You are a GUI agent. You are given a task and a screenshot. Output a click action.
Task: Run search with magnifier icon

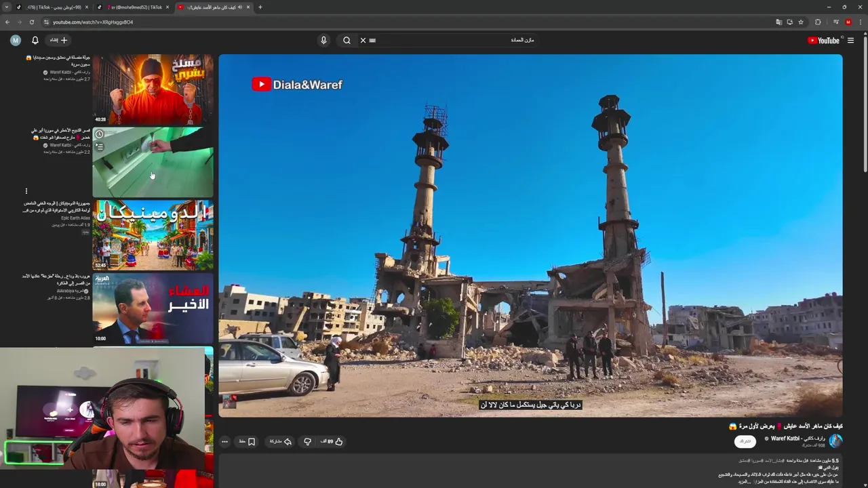coord(347,40)
